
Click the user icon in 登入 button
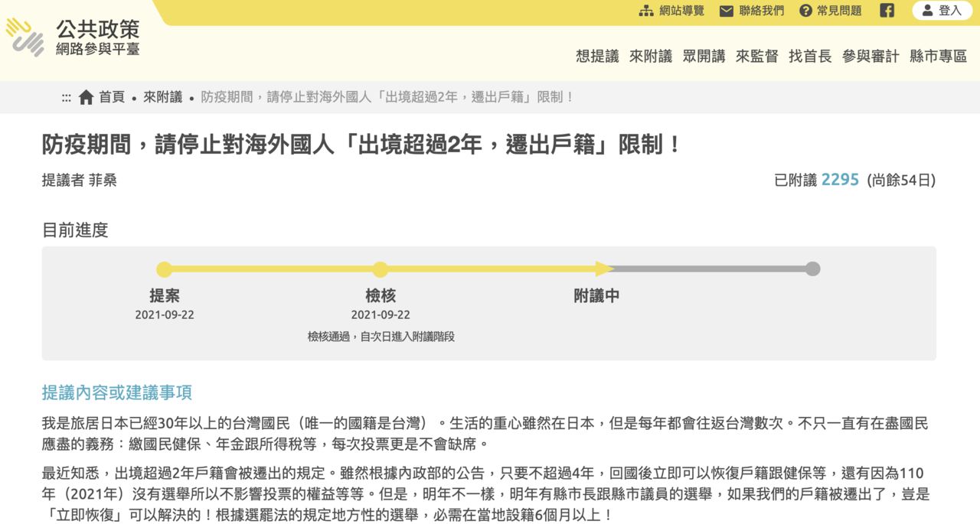pyautogui.click(x=928, y=11)
